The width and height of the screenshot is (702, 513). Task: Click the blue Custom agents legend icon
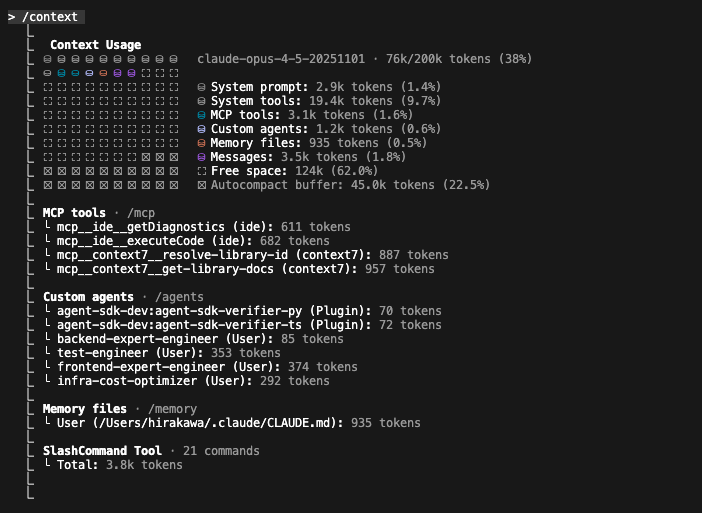click(202, 129)
